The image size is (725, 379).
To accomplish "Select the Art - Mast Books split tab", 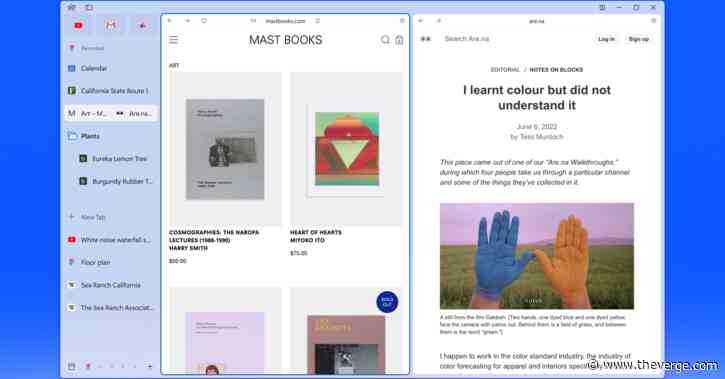I will coord(88,113).
